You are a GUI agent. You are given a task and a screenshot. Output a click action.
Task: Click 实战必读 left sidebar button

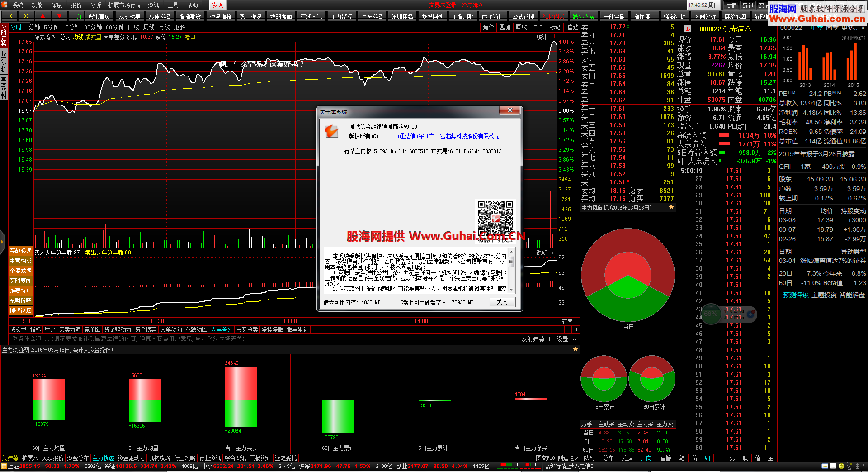(21, 251)
